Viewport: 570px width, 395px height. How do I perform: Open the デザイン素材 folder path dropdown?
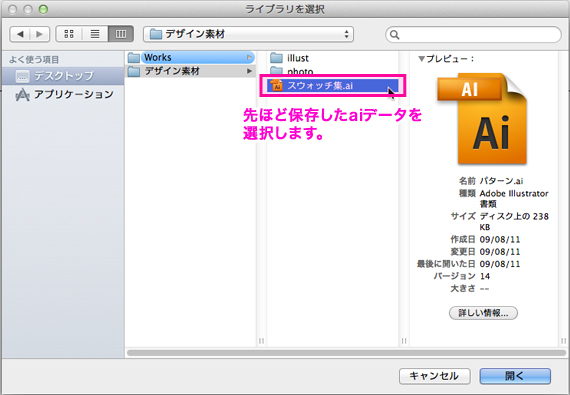[249, 34]
